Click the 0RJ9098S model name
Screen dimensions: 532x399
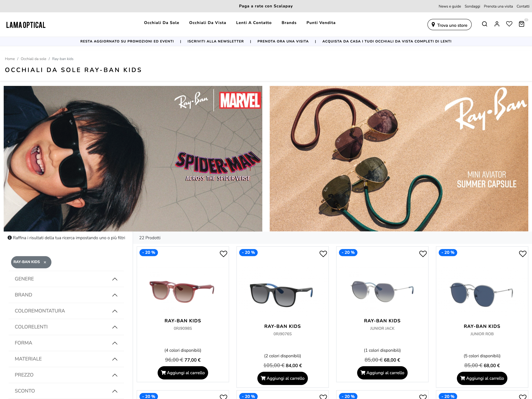[183, 328]
